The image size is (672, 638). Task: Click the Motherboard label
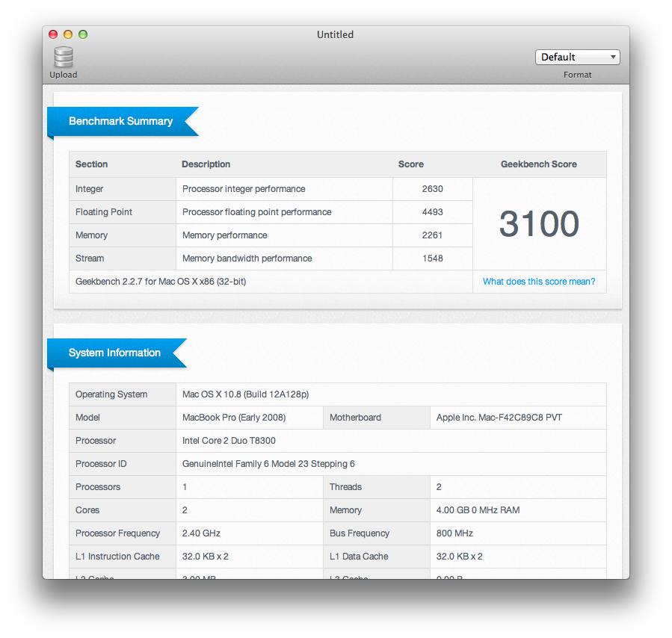355,418
